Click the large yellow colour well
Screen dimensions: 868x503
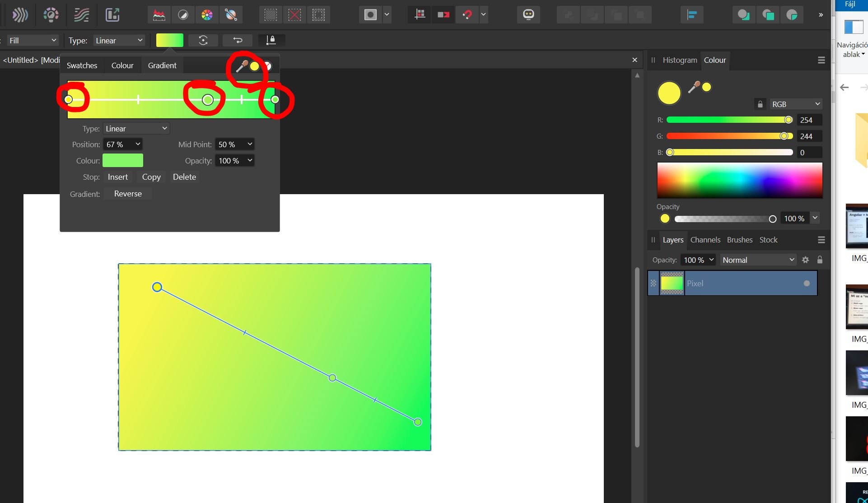click(x=669, y=93)
